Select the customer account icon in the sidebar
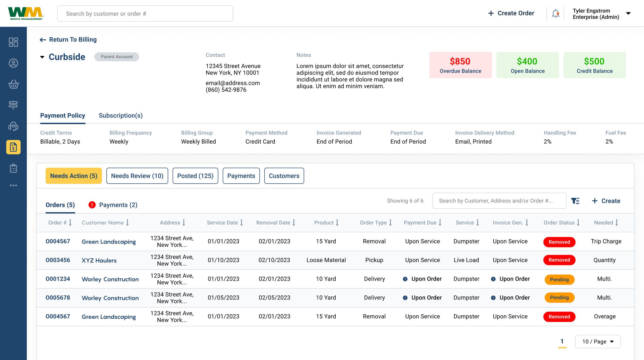644x360 pixels. click(x=13, y=63)
